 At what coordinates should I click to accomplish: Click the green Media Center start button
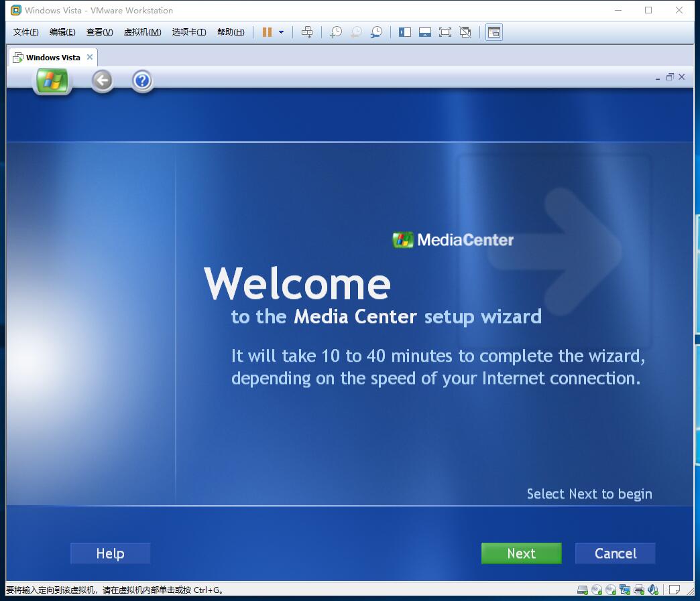[52, 81]
